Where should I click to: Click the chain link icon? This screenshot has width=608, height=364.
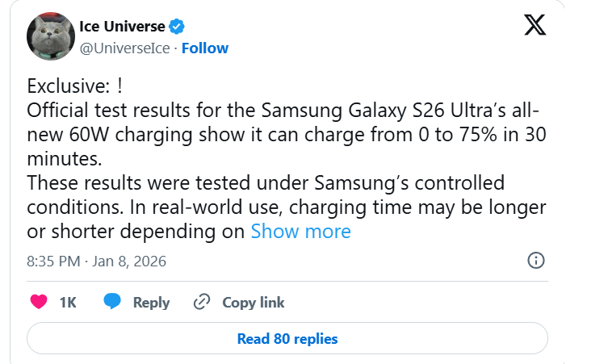pos(202,303)
